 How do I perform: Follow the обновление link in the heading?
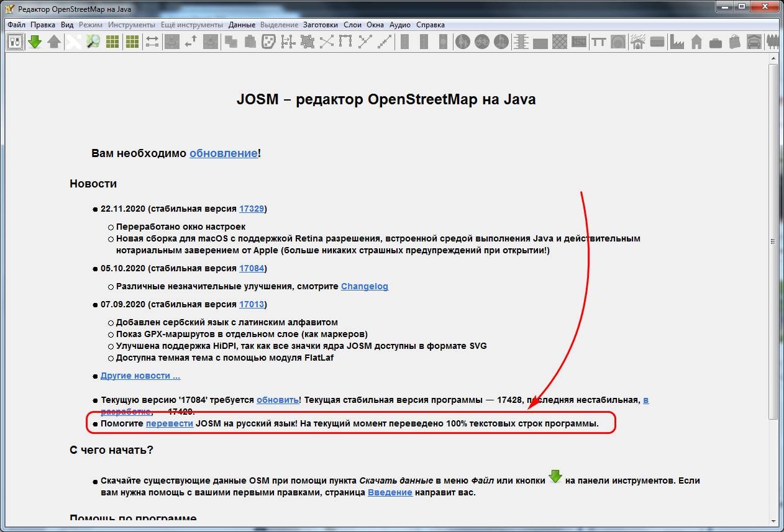[224, 153]
